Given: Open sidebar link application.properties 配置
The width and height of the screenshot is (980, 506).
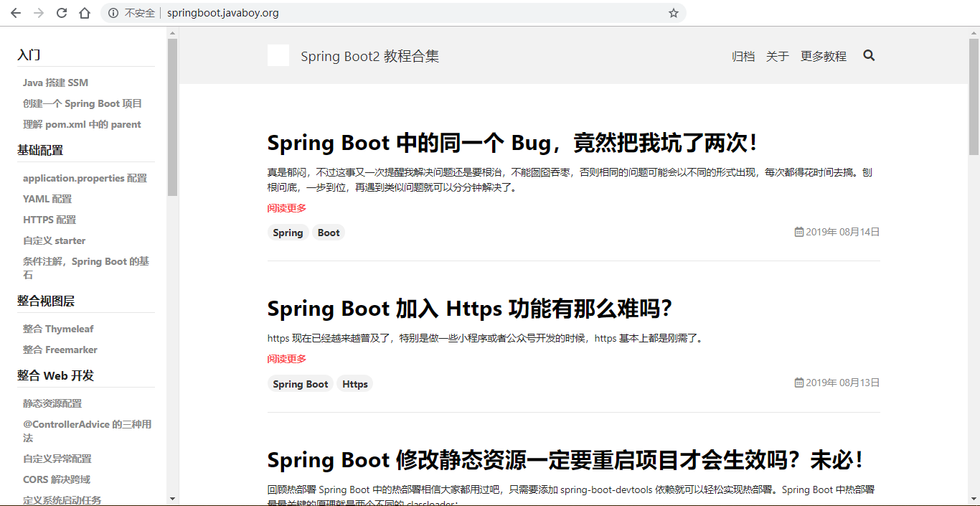Looking at the screenshot, I should (85, 178).
